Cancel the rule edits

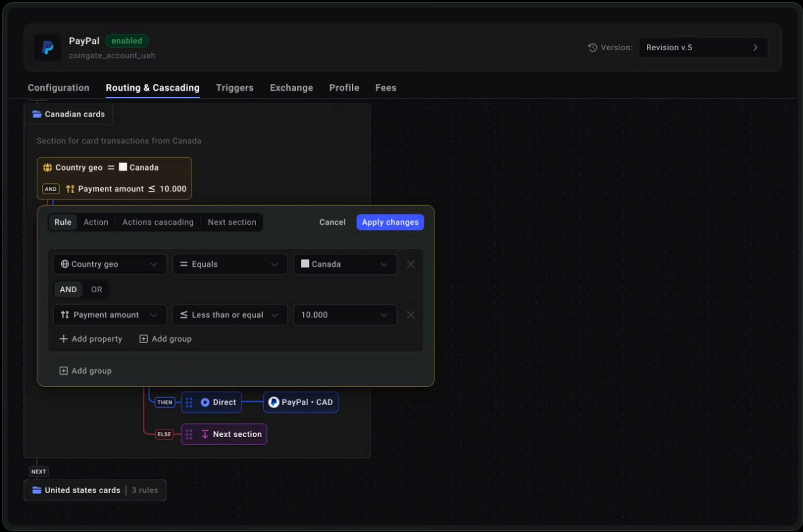[332, 222]
